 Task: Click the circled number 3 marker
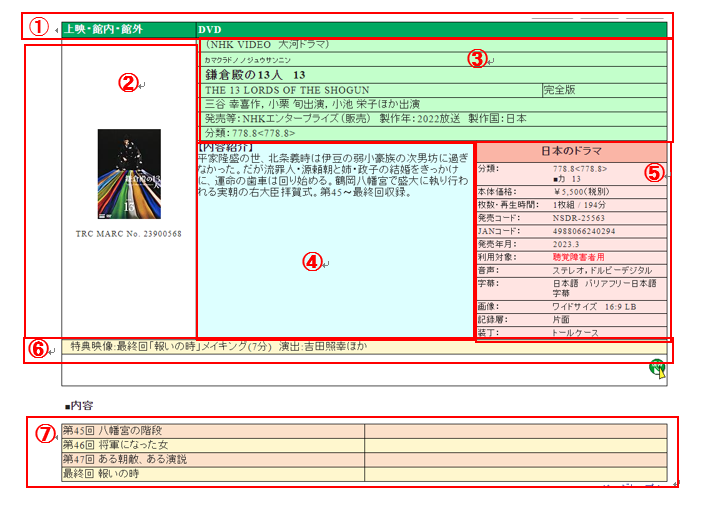point(478,59)
